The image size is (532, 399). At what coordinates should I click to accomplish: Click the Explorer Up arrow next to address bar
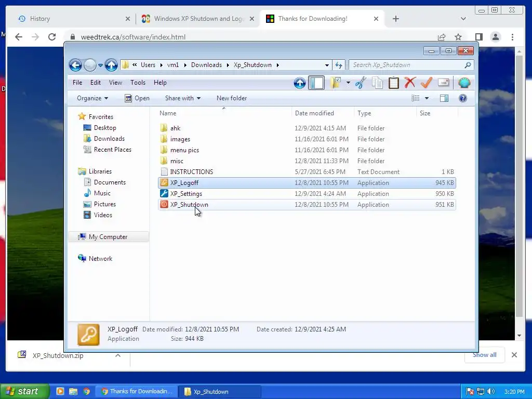[x=111, y=65]
